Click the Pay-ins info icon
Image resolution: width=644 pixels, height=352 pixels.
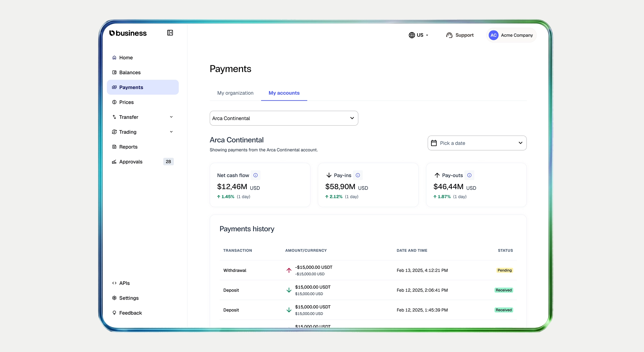[x=358, y=175]
